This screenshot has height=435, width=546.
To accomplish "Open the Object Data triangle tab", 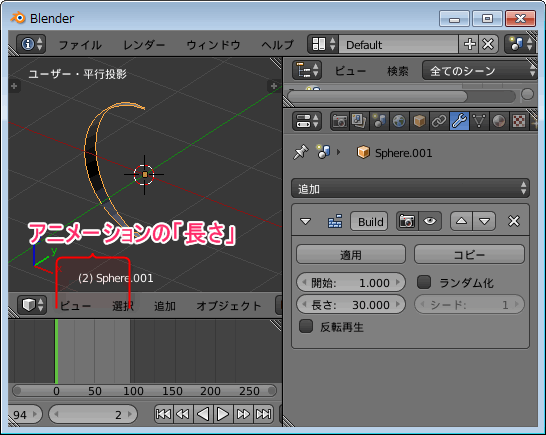I will [479, 121].
